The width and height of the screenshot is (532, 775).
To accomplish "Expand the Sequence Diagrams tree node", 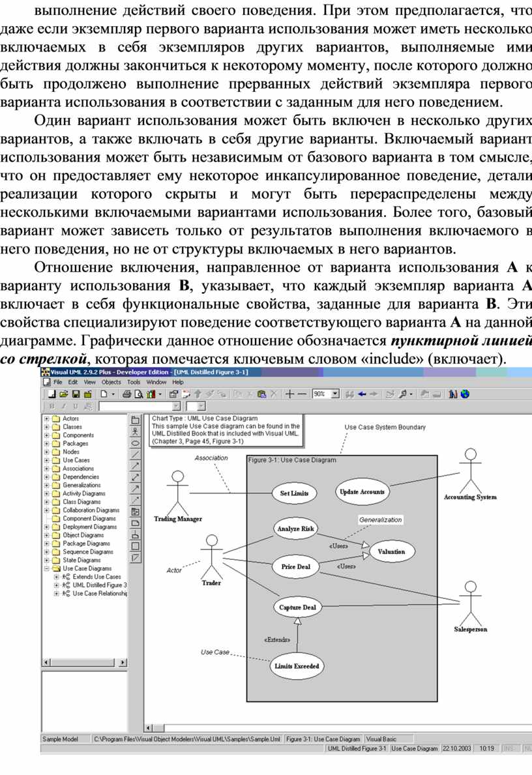I will click(46, 551).
